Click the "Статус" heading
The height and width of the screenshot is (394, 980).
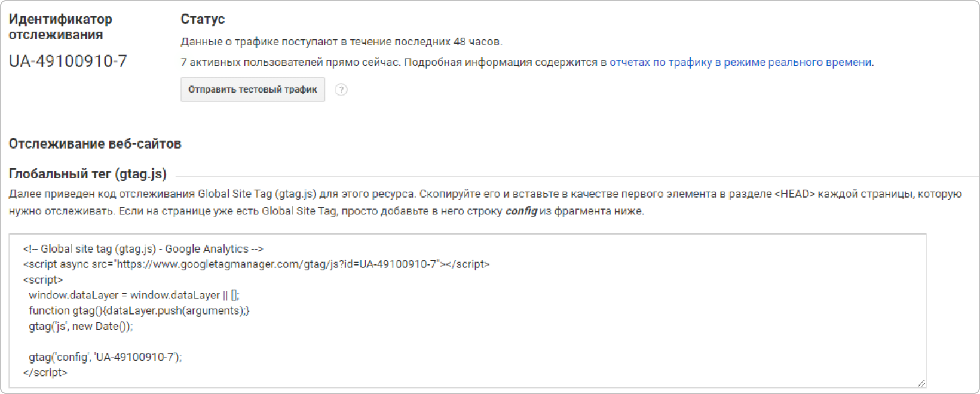pyautogui.click(x=203, y=19)
